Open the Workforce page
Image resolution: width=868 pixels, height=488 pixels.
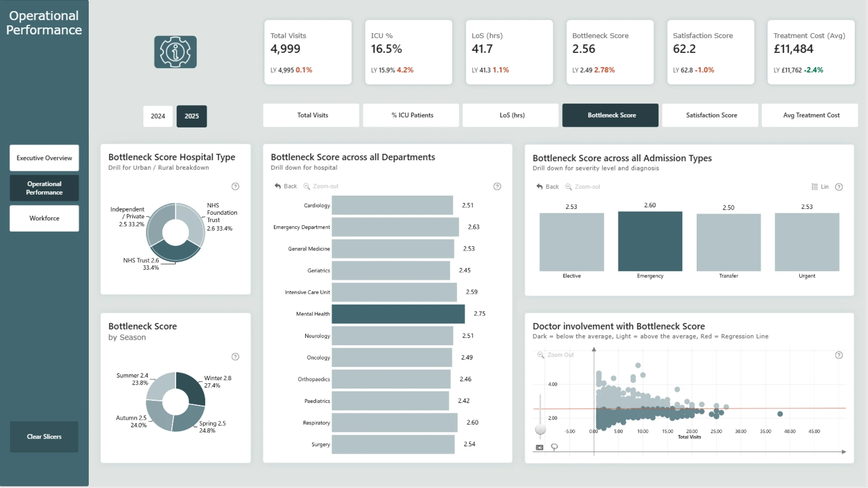click(x=44, y=218)
